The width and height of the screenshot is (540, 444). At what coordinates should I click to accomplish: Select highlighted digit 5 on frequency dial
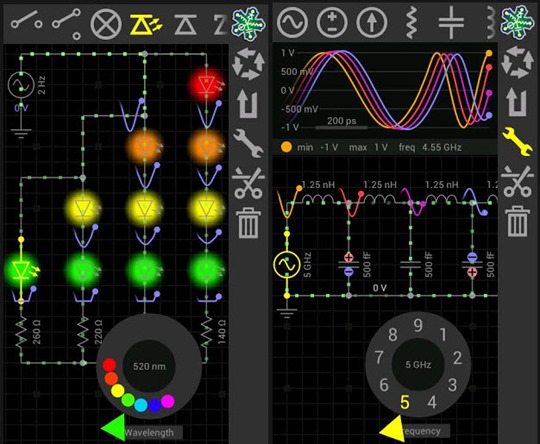click(405, 403)
